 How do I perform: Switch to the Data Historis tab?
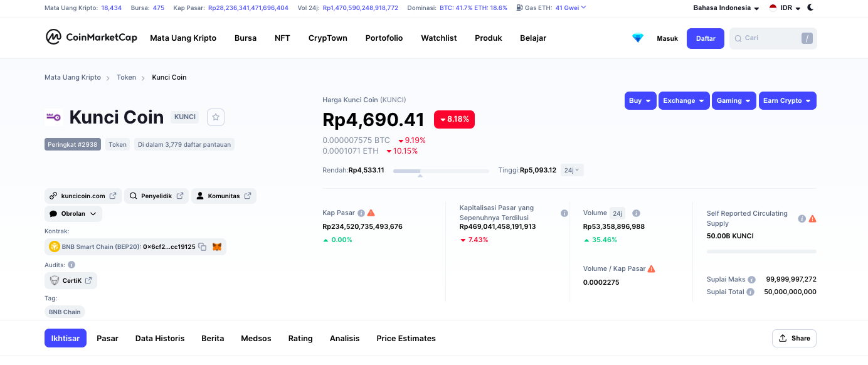160,338
